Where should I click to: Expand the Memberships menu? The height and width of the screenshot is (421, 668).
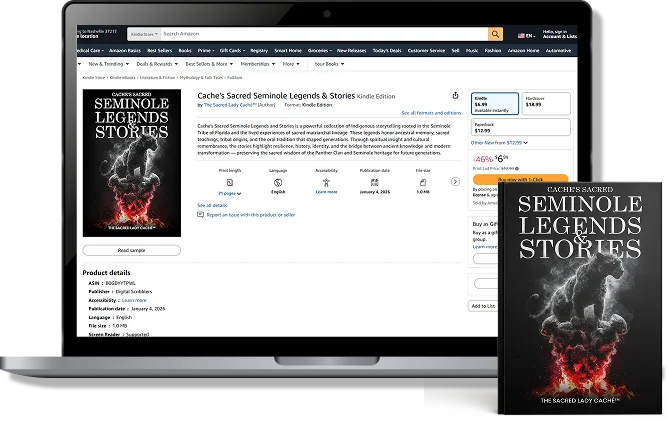(258, 64)
